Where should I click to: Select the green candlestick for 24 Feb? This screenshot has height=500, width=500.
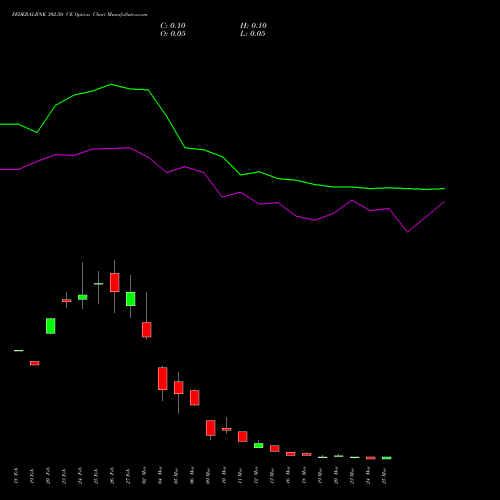(x=83, y=297)
